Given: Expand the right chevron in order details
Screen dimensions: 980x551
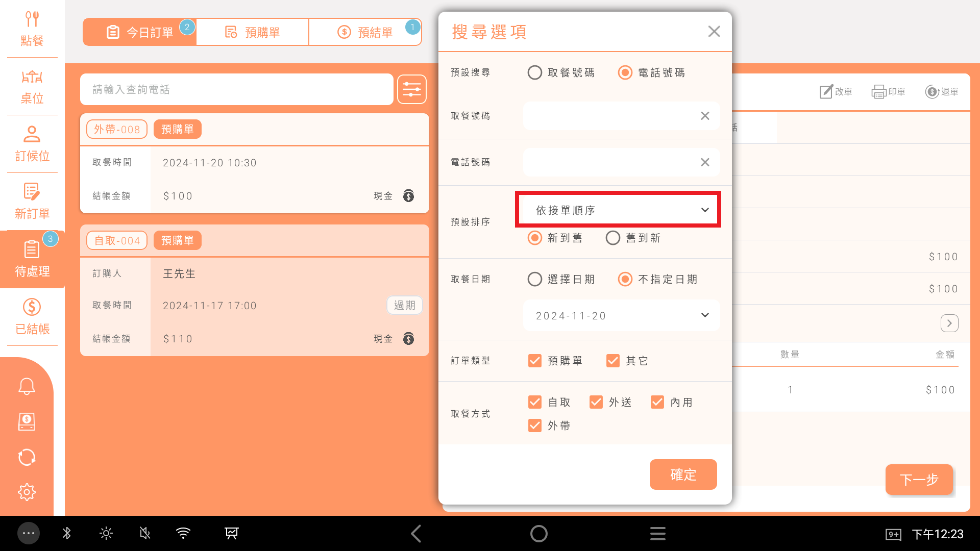Looking at the screenshot, I should [x=949, y=323].
